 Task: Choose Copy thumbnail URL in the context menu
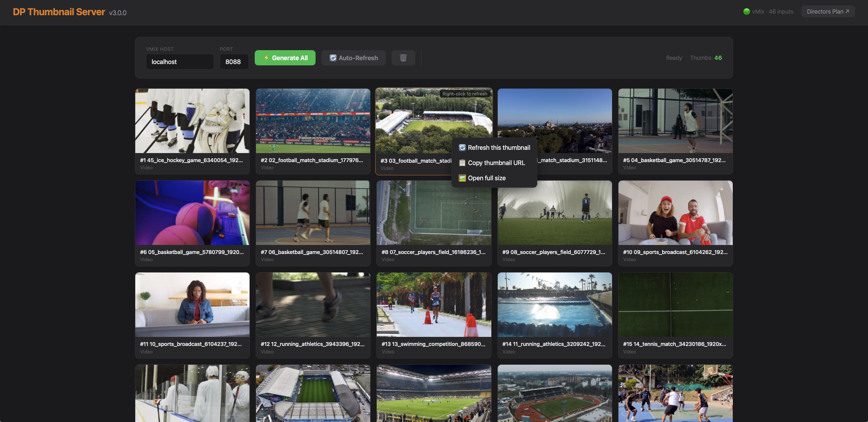496,163
